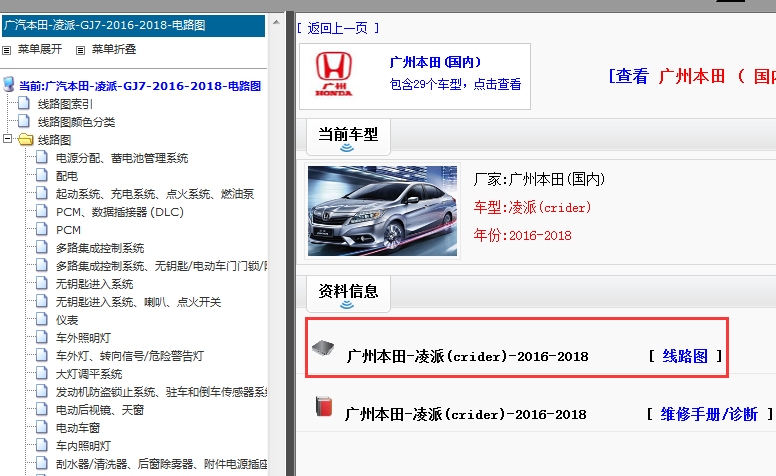Click the down chevron under 资料信息
Viewport: 776px width, 476px height.
[347, 304]
